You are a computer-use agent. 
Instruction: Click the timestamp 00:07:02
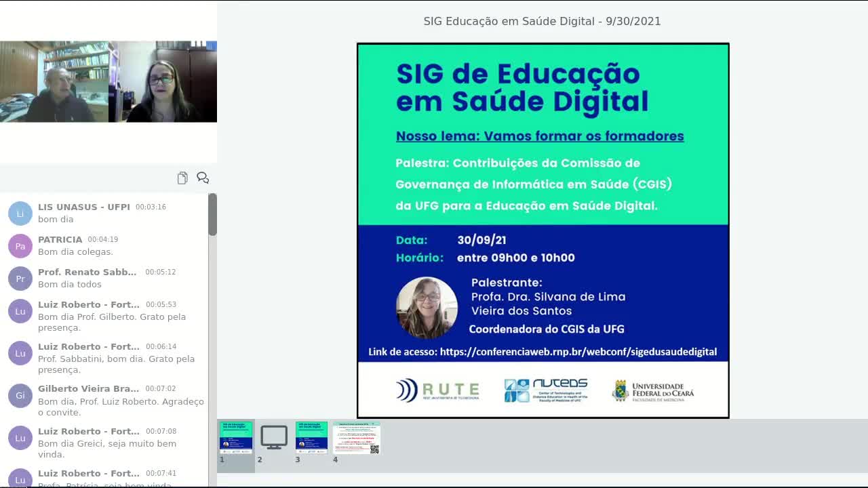pos(161,388)
